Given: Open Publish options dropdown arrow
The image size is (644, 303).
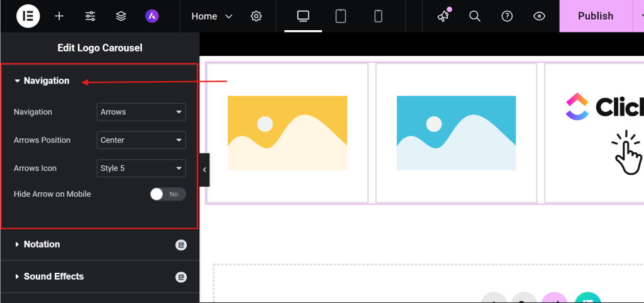Looking at the screenshot, I should [639, 16].
